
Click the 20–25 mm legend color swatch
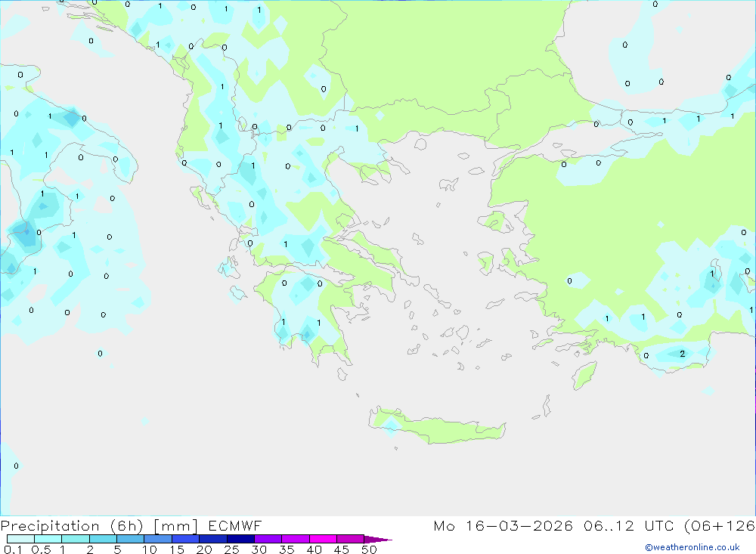click(213, 539)
